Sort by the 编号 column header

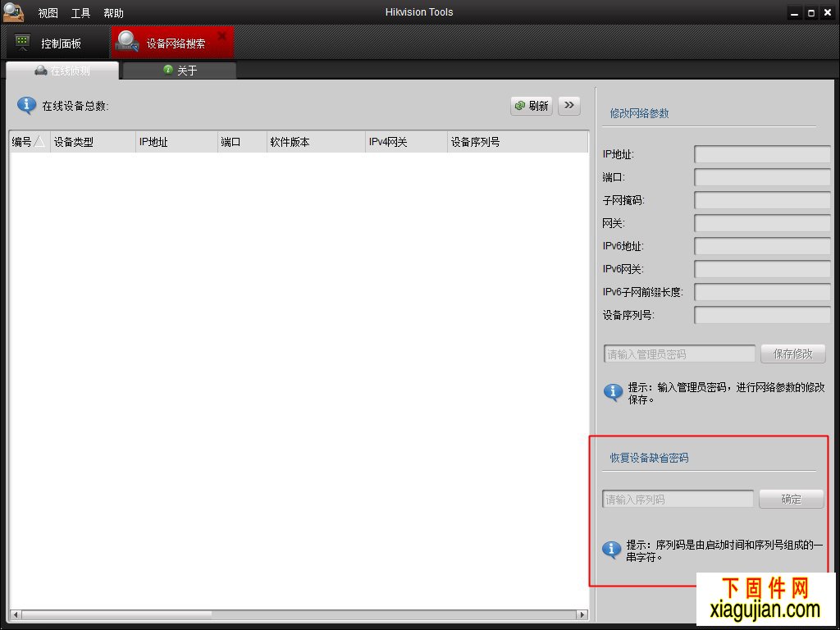coord(29,142)
